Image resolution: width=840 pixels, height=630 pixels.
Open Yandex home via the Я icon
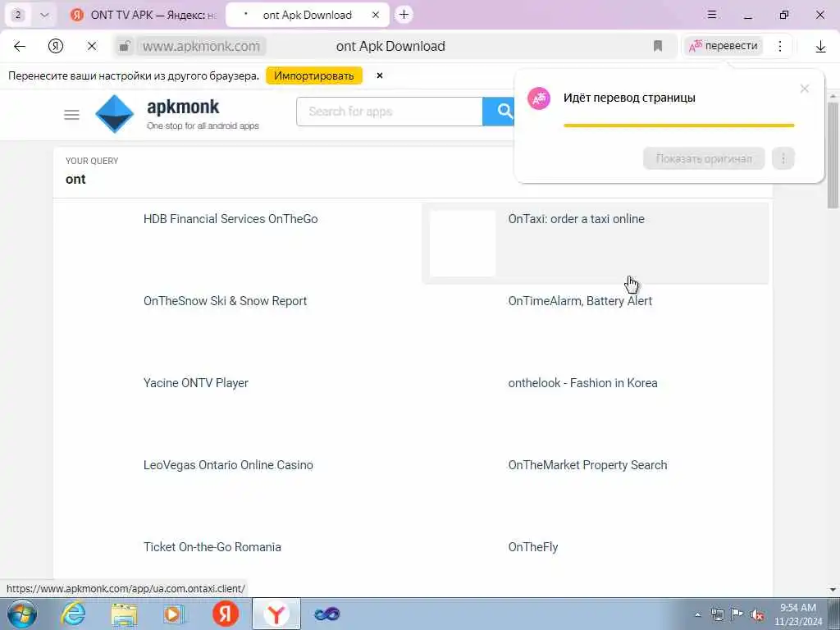click(x=56, y=47)
